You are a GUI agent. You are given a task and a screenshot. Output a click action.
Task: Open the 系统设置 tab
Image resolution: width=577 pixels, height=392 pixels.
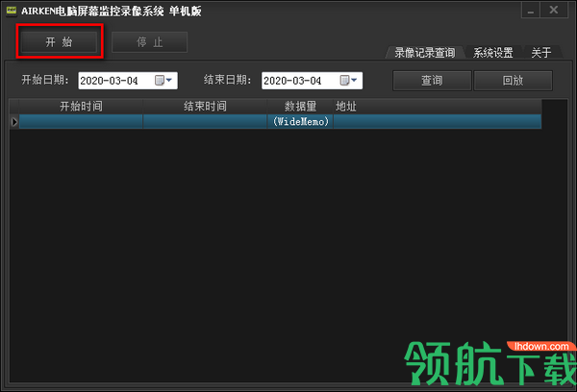click(x=492, y=53)
